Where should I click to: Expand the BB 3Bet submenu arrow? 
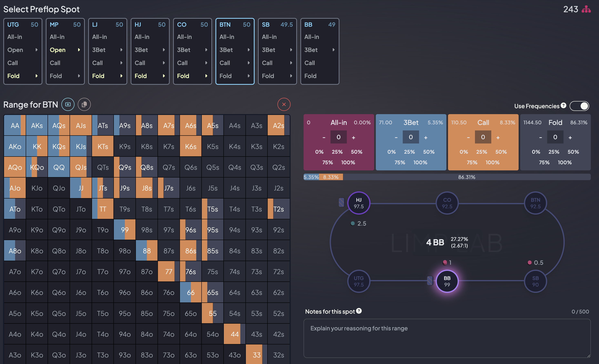334,50
